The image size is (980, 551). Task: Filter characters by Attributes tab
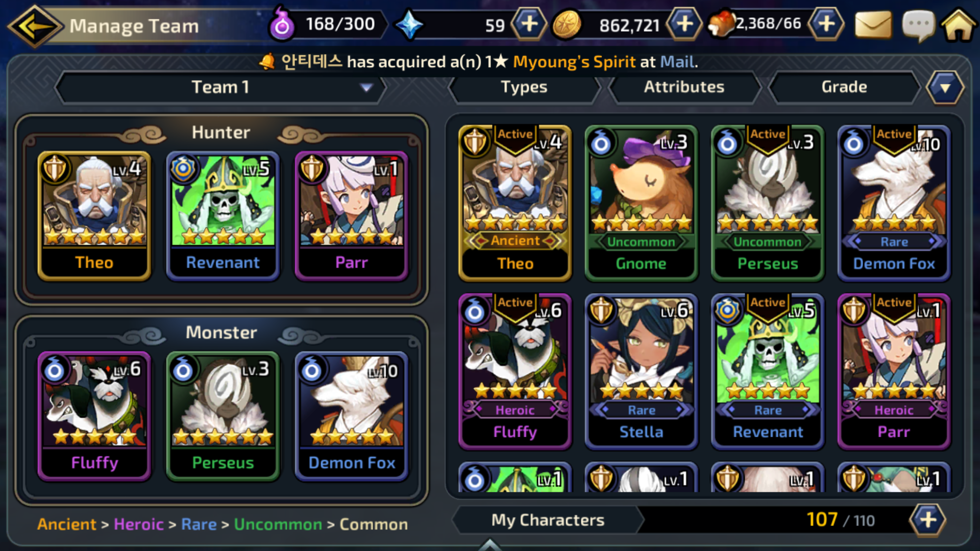click(684, 87)
